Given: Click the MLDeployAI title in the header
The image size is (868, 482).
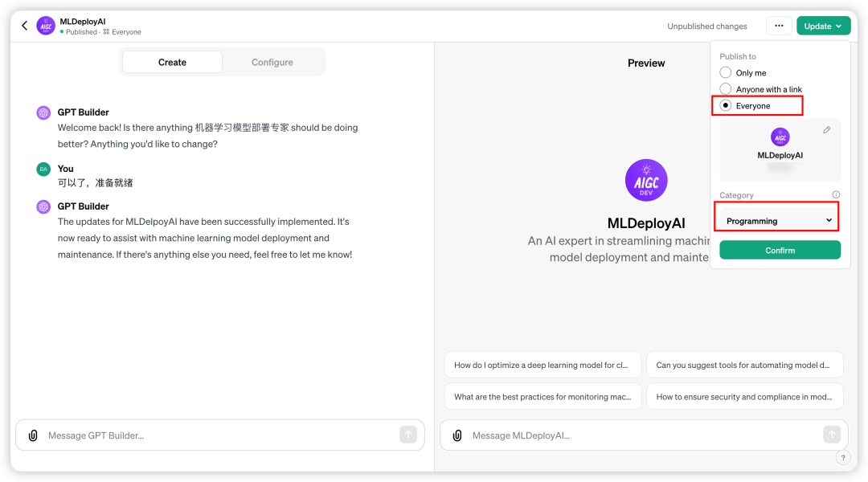Looking at the screenshot, I should pyautogui.click(x=83, y=22).
